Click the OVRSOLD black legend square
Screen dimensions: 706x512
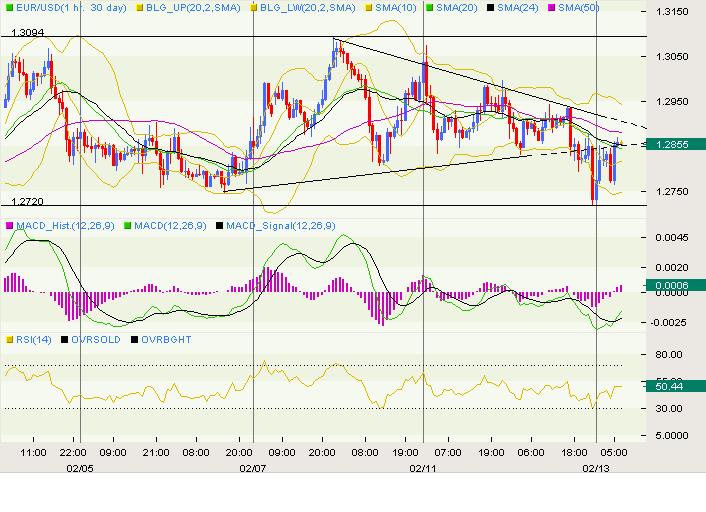64,340
